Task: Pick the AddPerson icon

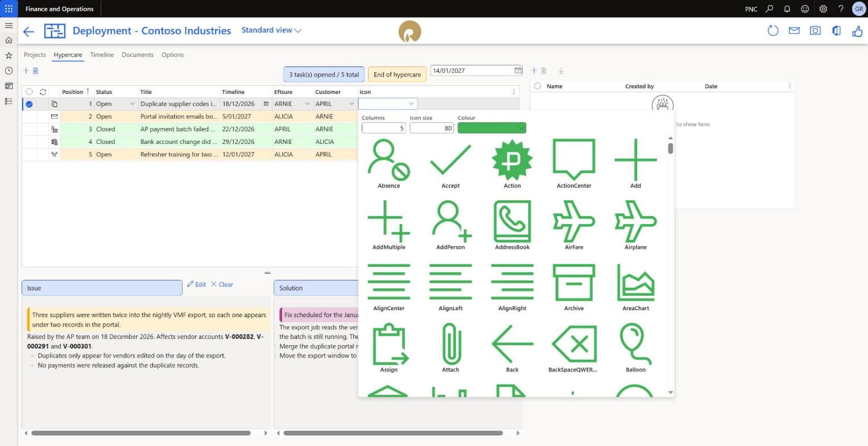Action: 450,225
